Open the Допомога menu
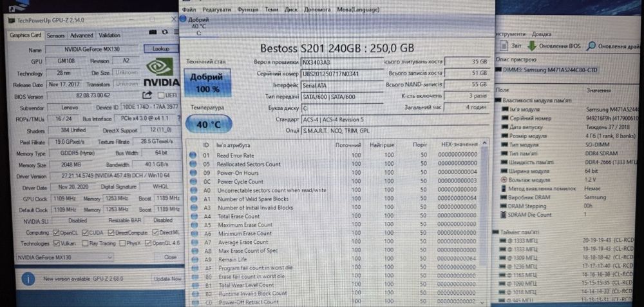The width and height of the screenshot is (644, 307). click(x=317, y=10)
